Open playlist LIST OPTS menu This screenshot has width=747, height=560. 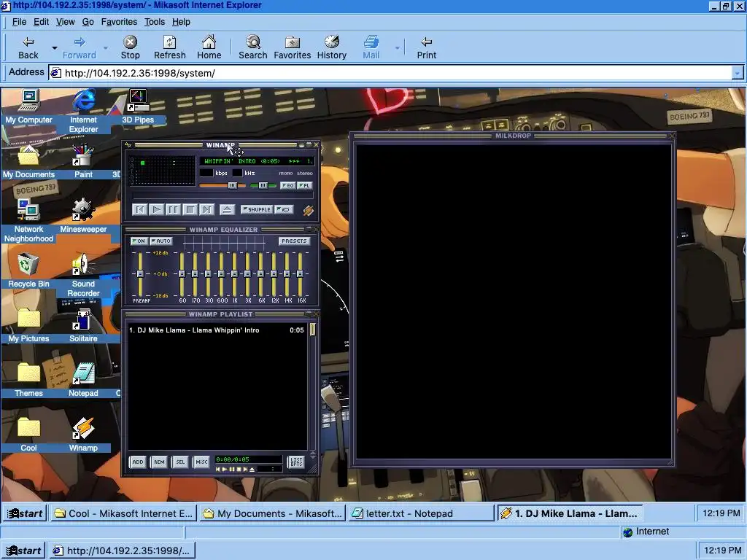click(x=296, y=462)
